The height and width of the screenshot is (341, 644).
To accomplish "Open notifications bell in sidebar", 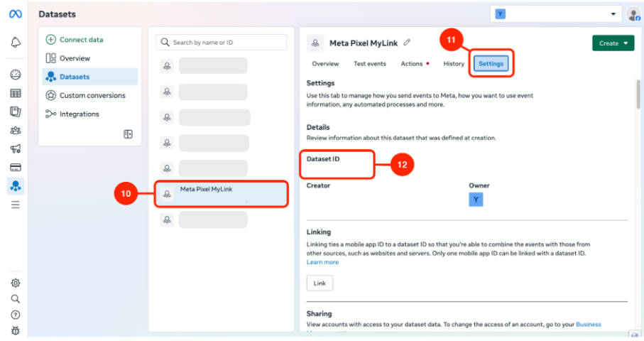I will point(15,43).
